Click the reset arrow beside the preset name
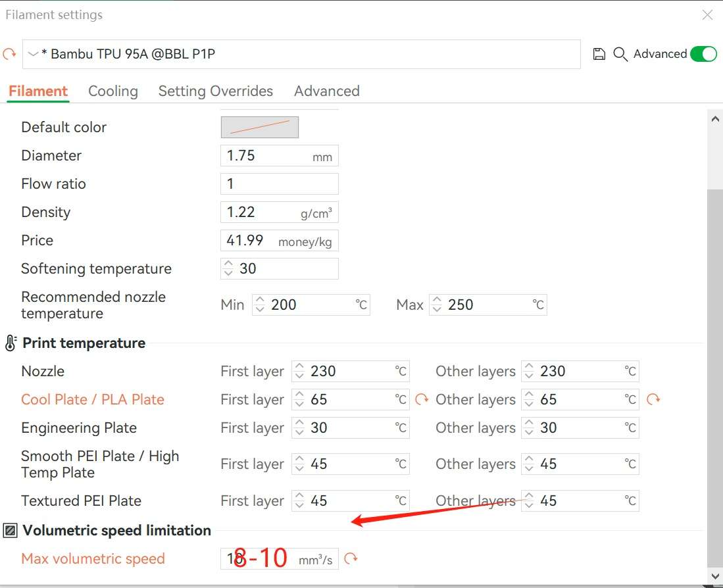The height and width of the screenshot is (588, 723). click(x=9, y=55)
